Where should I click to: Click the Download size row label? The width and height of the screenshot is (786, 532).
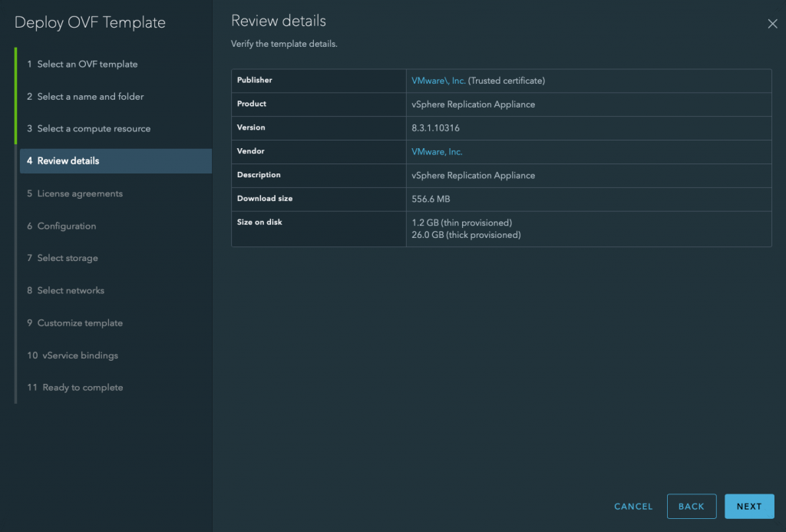[265, 199]
